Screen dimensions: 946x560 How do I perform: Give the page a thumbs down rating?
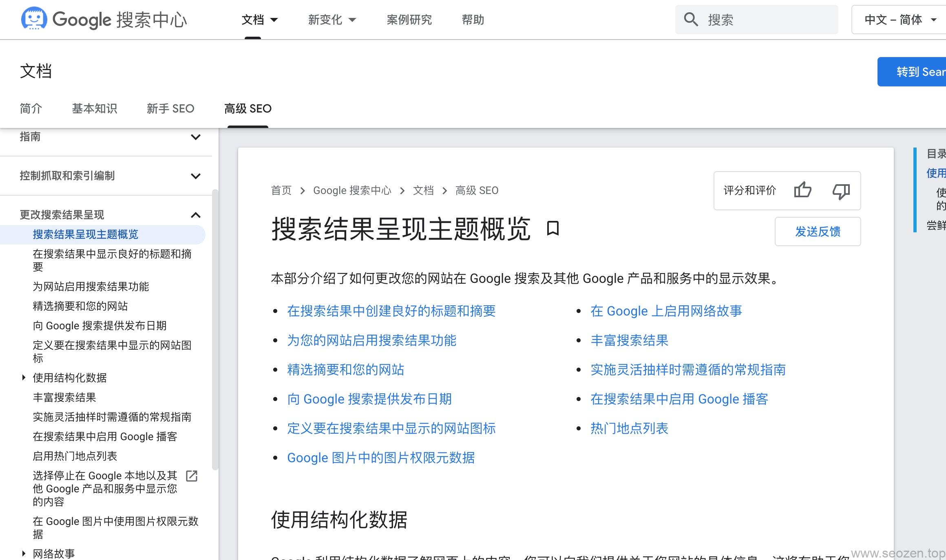pyautogui.click(x=840, y=190)
